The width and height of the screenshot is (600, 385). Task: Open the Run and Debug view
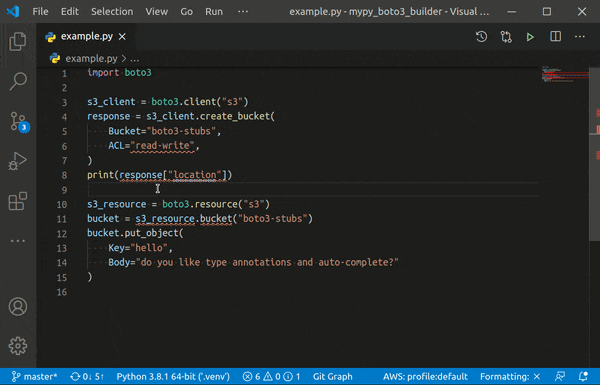point(18,161)
